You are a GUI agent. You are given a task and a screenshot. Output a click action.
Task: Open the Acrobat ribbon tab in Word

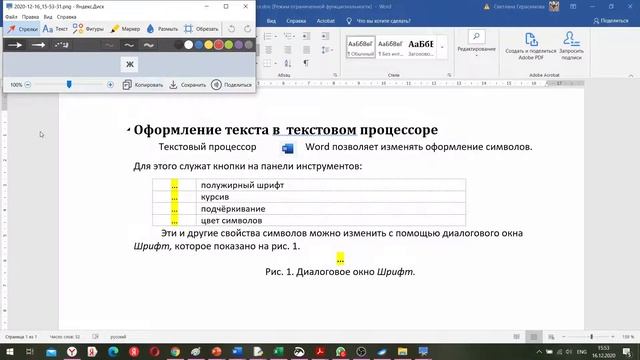coord(326,21)
